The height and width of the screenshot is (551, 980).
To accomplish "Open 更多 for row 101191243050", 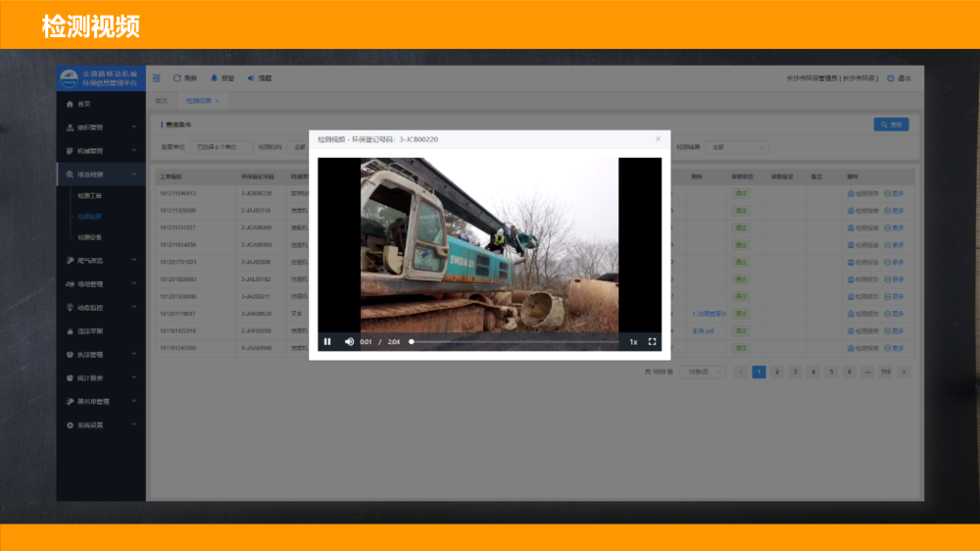I will (895, 348).
